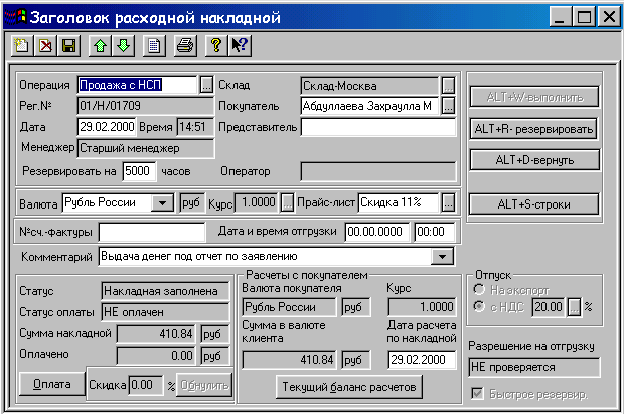Viewport: 624px width, 414px height.
Task: Open the Прайс-лист lookup ellipsis button
Action: (x=448, y=203)
